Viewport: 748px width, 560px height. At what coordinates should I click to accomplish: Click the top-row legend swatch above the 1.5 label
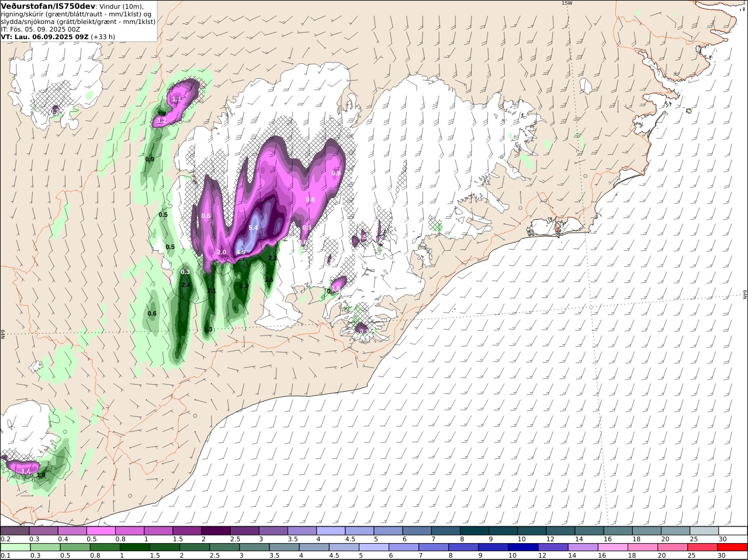point(187,531)
